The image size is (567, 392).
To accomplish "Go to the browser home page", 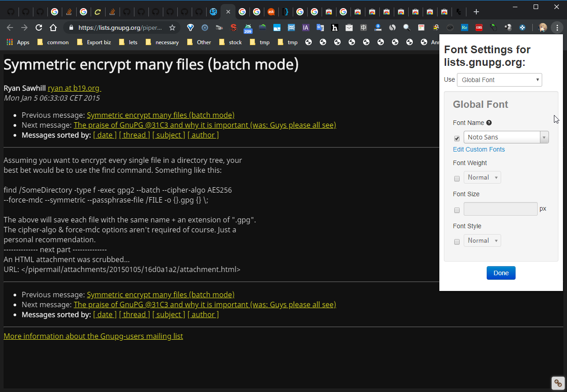I will click(53, 28).
